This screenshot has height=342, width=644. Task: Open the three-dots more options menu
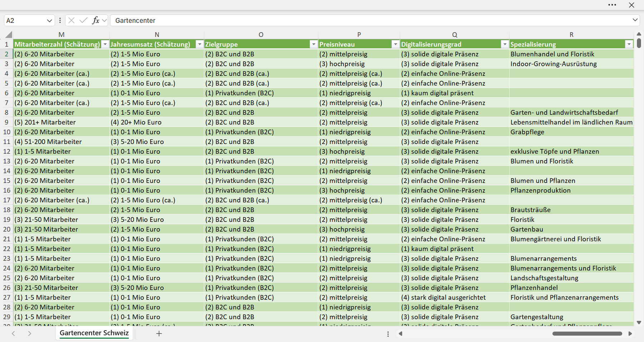coord(612,5)
